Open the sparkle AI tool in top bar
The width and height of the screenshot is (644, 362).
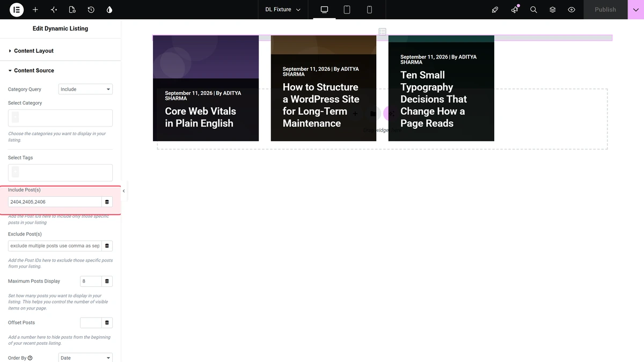[54, 10]
